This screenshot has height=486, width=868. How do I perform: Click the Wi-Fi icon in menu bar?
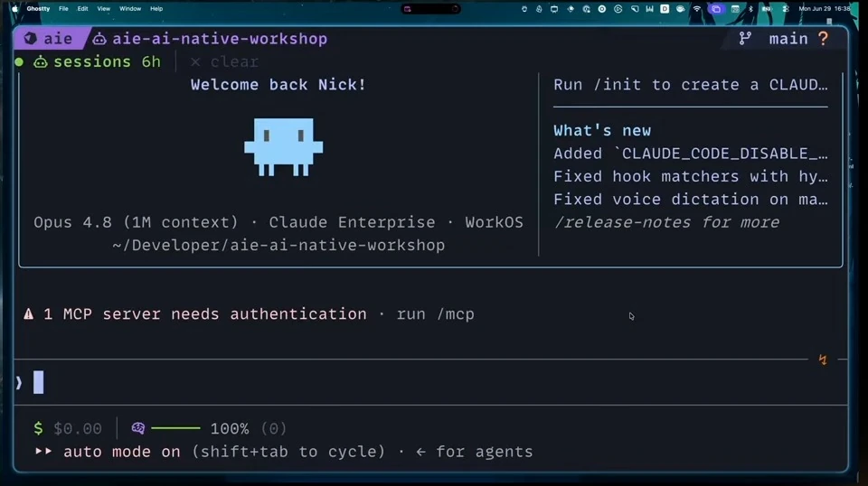(697, 9)
